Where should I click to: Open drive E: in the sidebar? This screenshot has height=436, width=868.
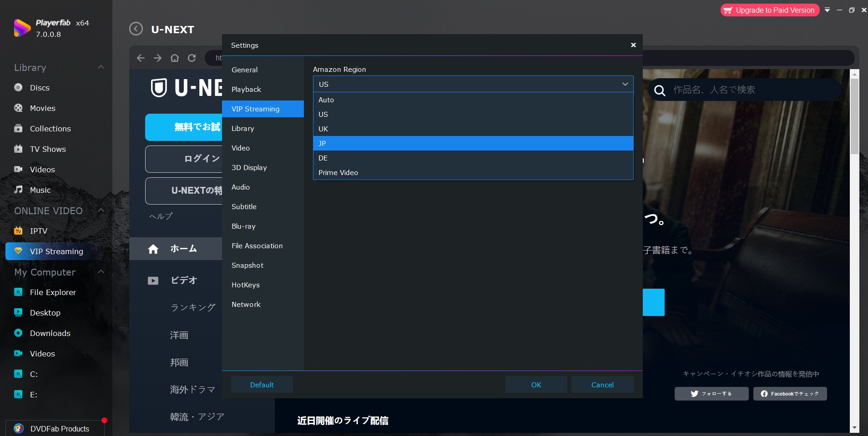click(x=34, y=395)
